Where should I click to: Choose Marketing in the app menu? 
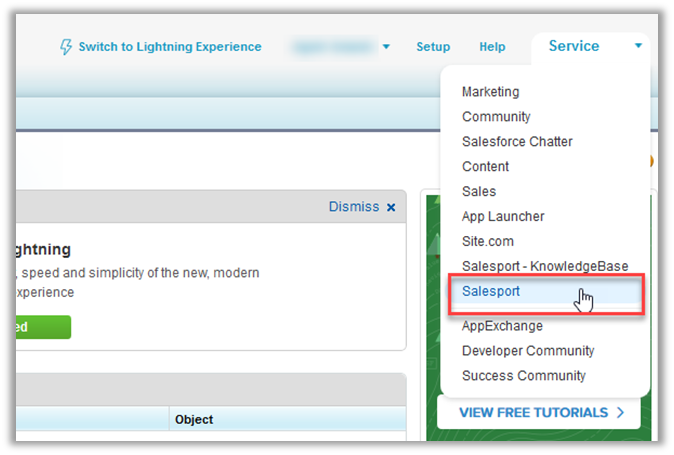tap(490, 92)
